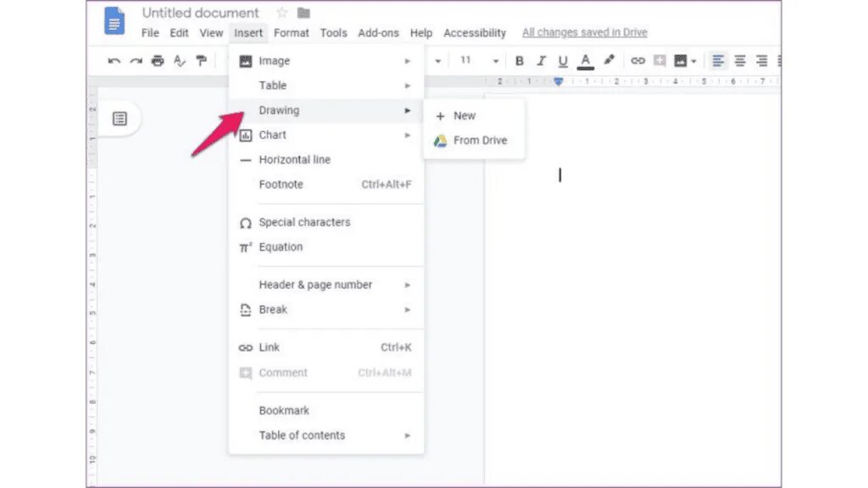Run spell check icon
Screen dimensions: 868x488
(x=180, y=61)
